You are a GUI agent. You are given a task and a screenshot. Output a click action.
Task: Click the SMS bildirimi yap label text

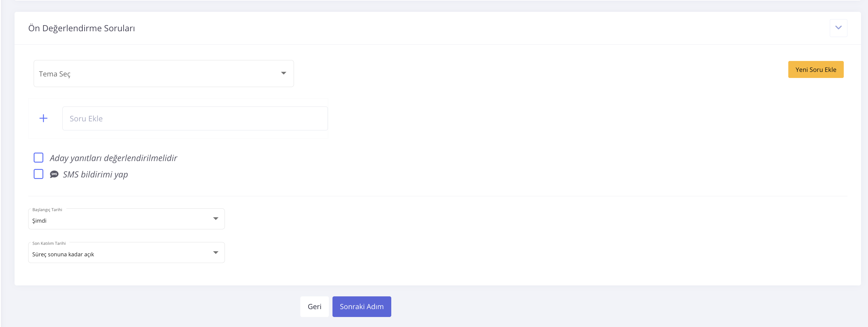tap(95, 174)
